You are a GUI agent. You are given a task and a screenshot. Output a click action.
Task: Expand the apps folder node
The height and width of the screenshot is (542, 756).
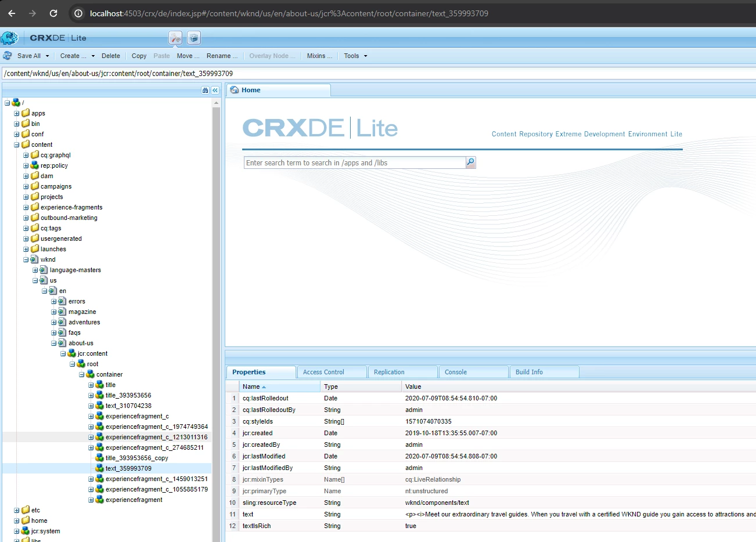17,114
